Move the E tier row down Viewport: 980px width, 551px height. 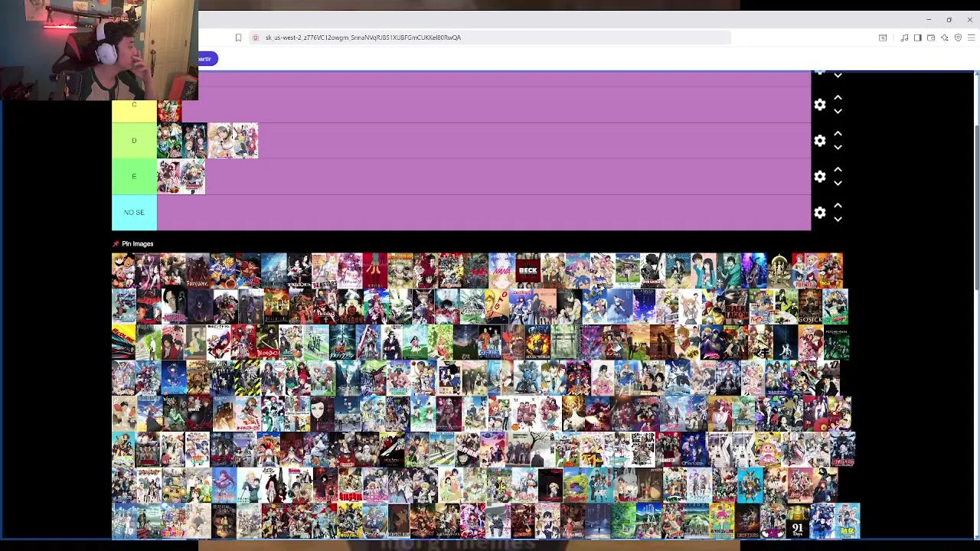point(838,184)
